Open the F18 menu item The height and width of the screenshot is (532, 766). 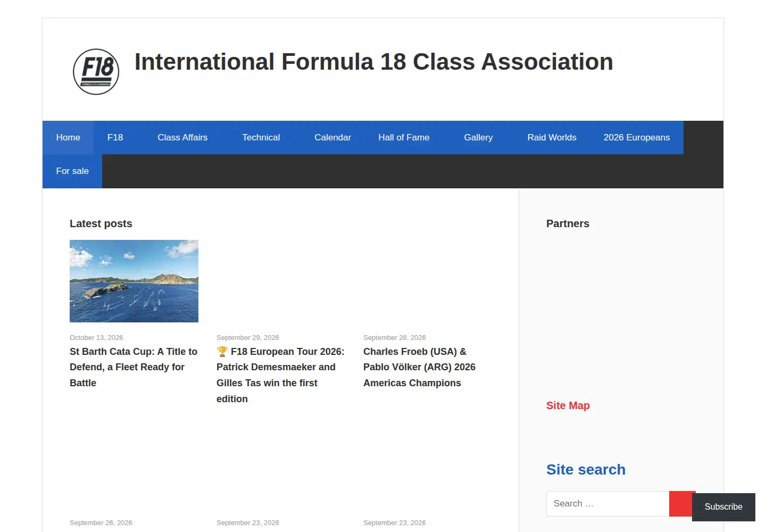click(x=115, y=137)
